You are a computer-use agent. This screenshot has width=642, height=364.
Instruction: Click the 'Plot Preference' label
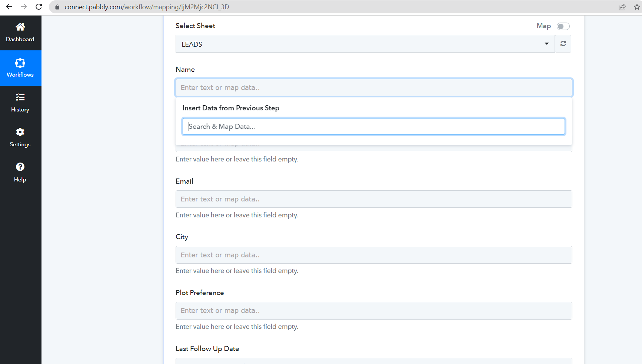click(200, 293)
